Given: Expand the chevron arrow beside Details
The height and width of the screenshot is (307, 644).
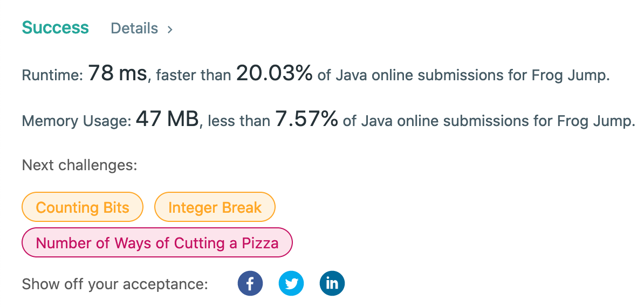Looking at the screenshot, I should (169, 29).
